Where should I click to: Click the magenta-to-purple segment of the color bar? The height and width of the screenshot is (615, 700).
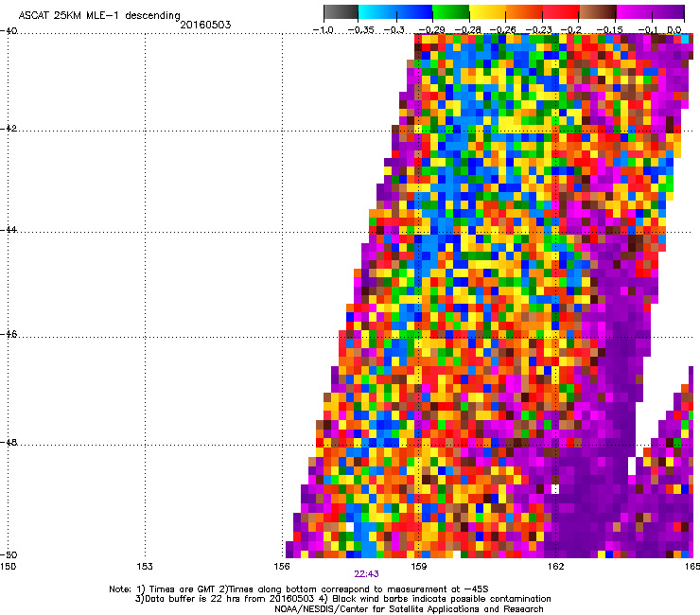tap(650, 12)
